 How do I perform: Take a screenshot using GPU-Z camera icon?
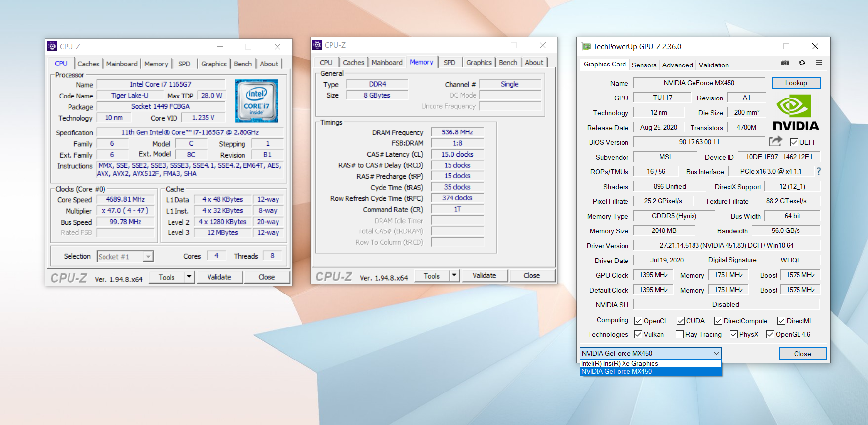pos(785,63)
